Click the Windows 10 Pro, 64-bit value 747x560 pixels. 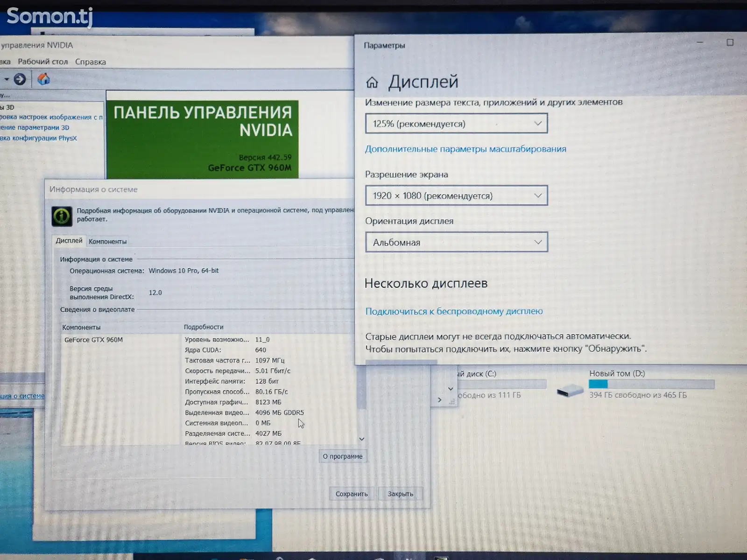coord(183,271)
